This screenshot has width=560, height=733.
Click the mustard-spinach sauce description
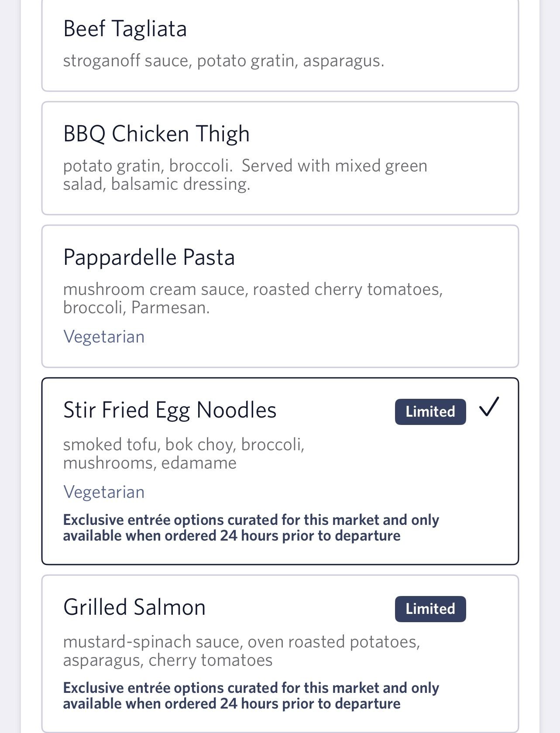point(241,651)
